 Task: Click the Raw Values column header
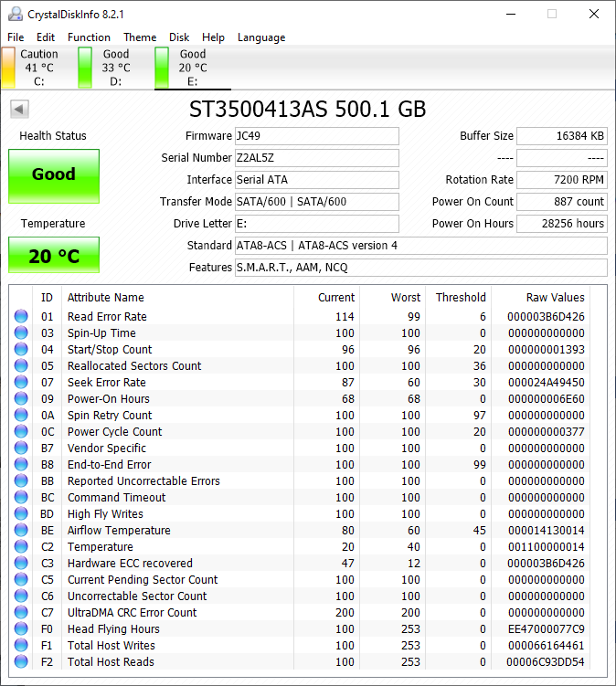point(555,298)
